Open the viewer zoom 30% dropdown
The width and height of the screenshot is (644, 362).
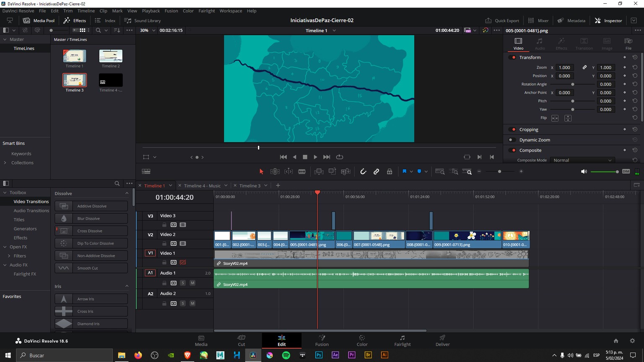pos(148,31)
